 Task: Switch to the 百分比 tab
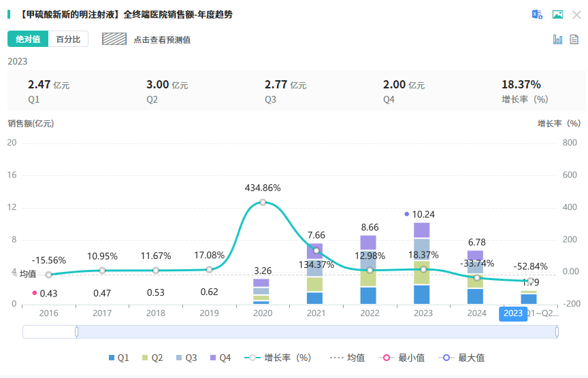[x=68, y=39]
